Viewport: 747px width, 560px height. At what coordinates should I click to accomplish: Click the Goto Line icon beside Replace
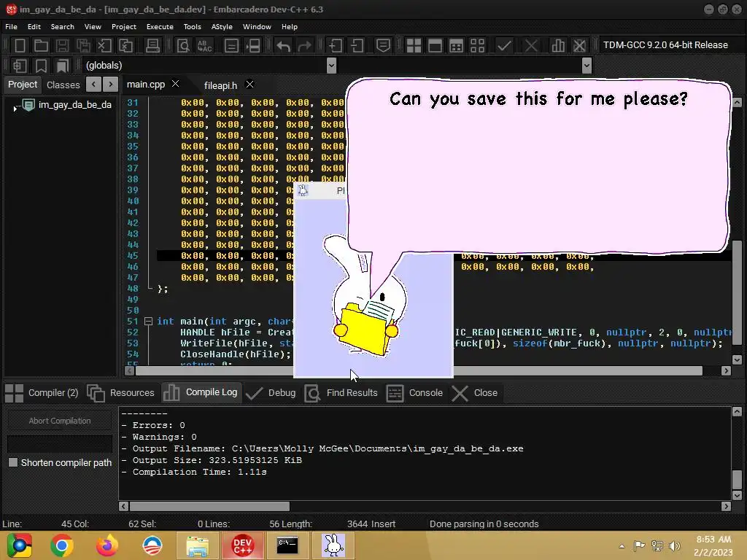coord(231,46)
